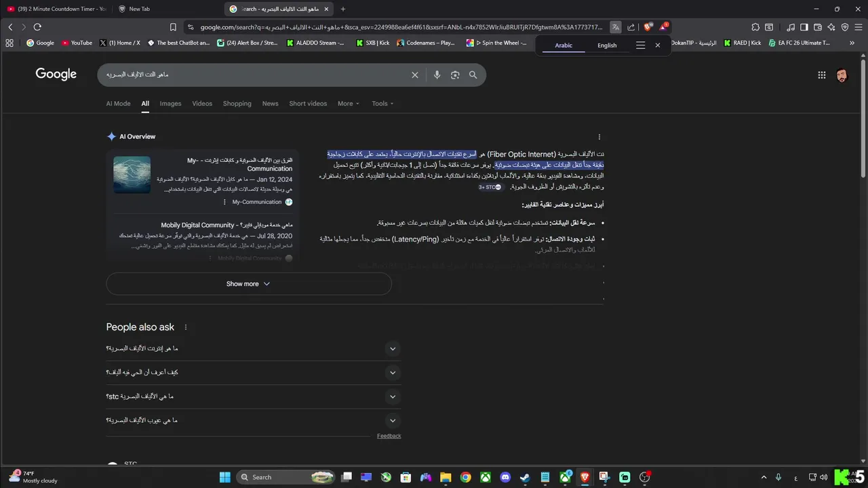
Task: Open the More search filters dropdown
Action: (x=349, y=104)
